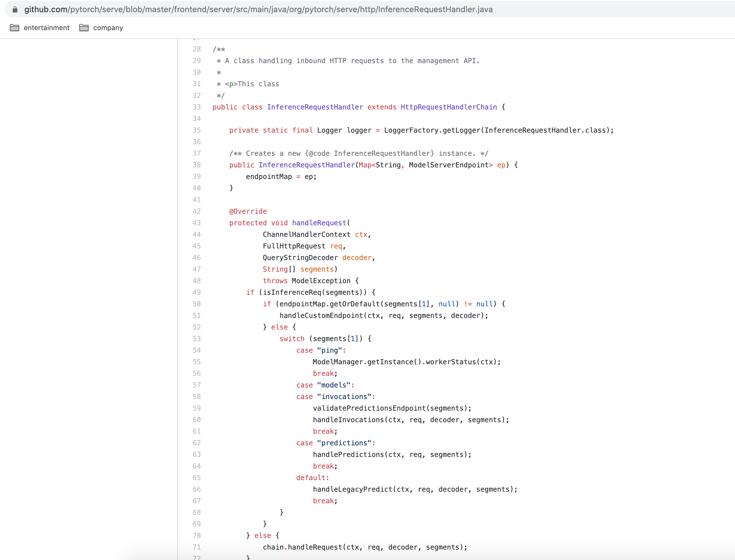Click line number 65 at the default case
This screenshot has width=735, height=560.
(x=196, y=477)
